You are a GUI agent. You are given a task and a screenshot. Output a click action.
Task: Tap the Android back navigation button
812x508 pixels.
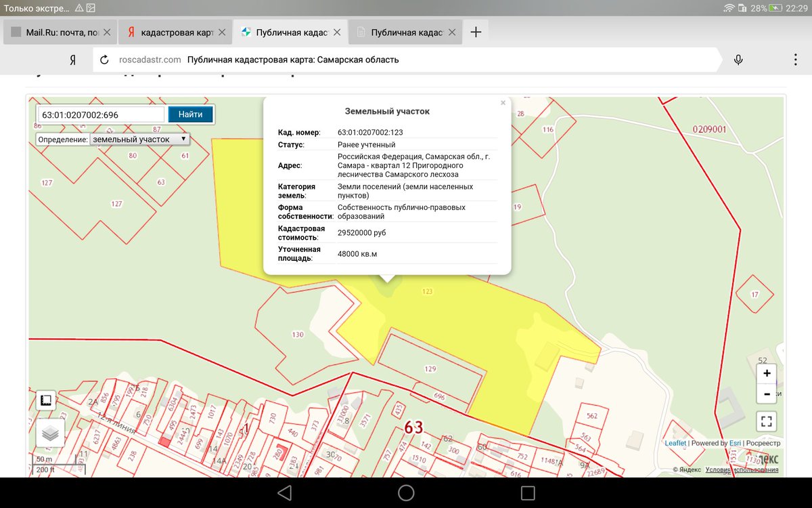[x=284, y=492]
